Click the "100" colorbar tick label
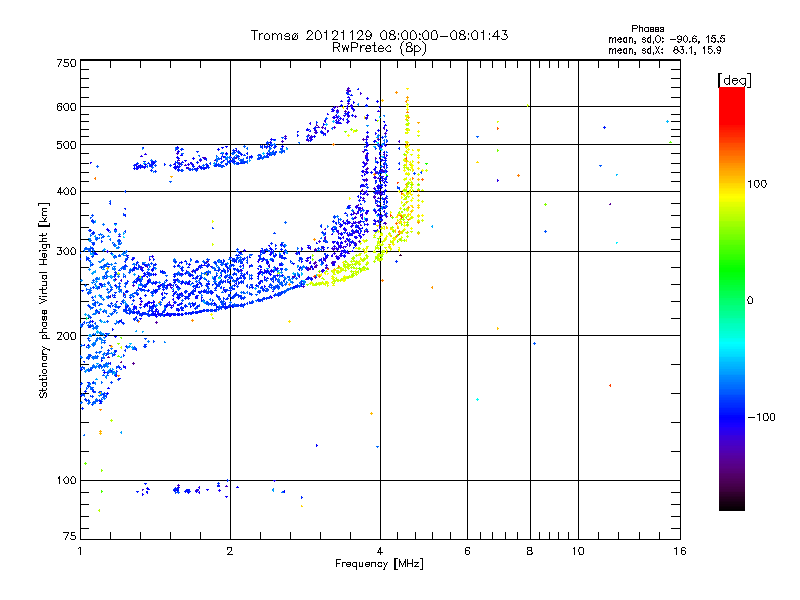The image size is (800, 600). [x=757, y=184]
